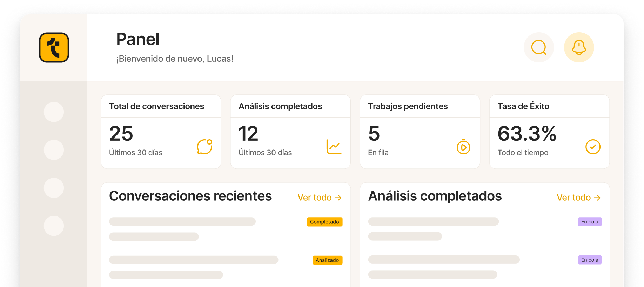This screenshot has height=287, width=644.
Task: Click the Conversaciones recientes section heading
Action: pos(190,196)
